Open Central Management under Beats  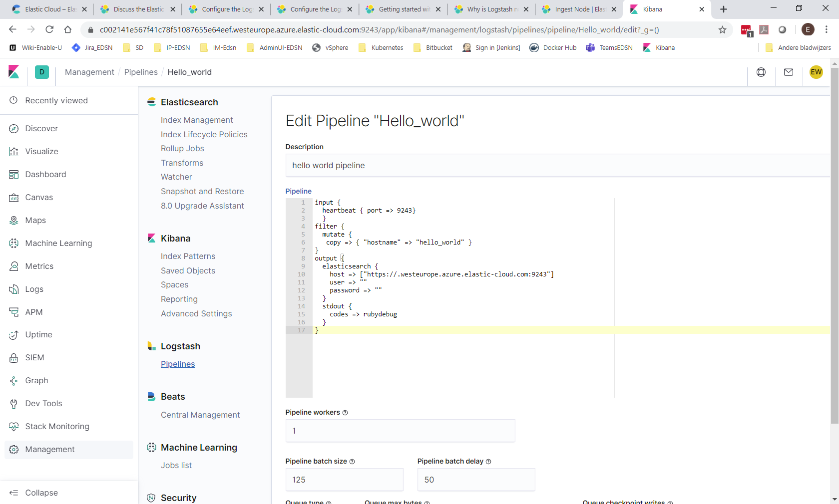point(200,415)
